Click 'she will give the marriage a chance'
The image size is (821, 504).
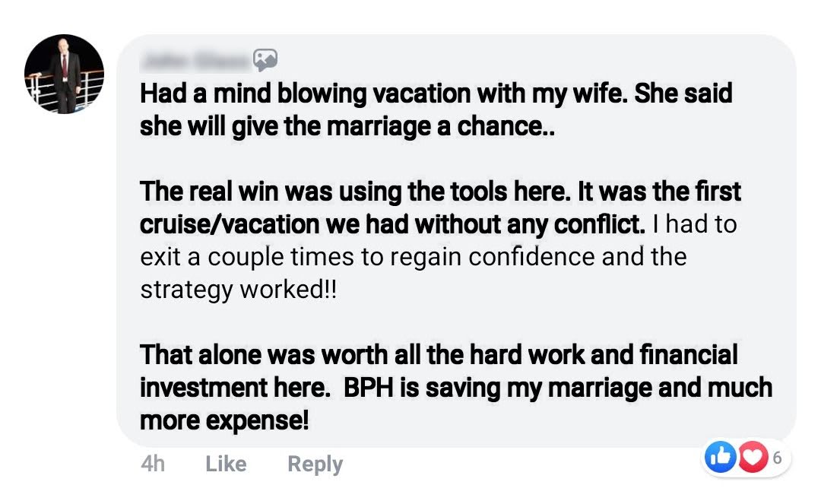click(347, 126)
